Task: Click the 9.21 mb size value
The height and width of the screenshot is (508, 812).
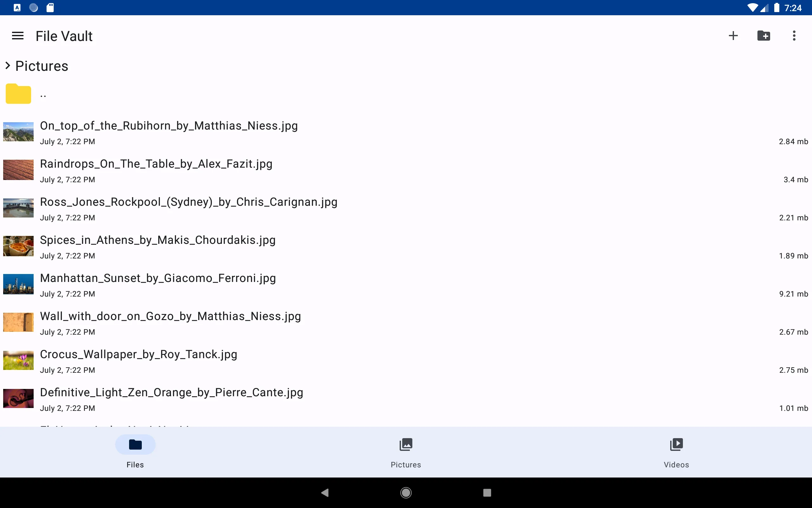Action: tap(794, 294)
